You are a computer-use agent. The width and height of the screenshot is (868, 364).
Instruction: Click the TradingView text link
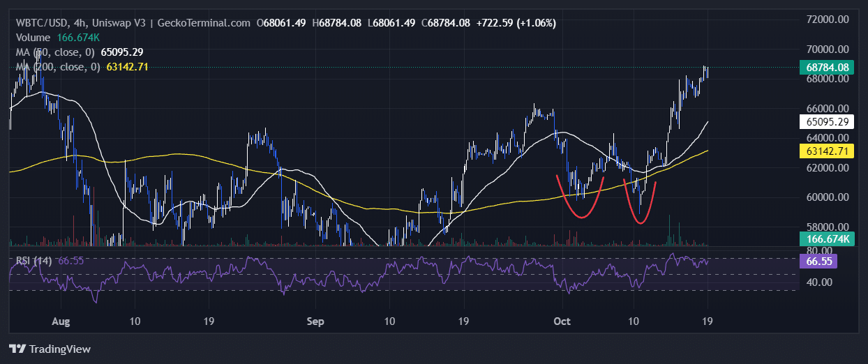tap(60, 349)
